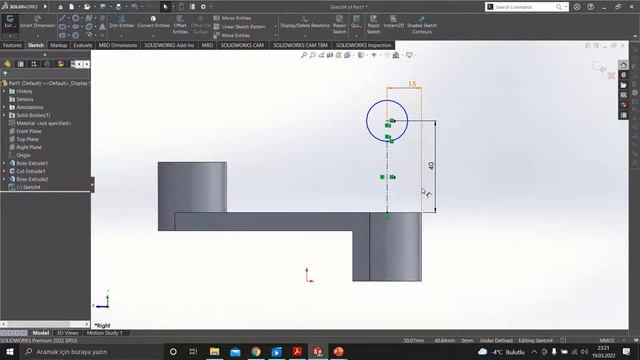The height and width of the screenshot is (360, 640).
Task: Click Linear Sketch Pattern
Action: coord(239,27)
